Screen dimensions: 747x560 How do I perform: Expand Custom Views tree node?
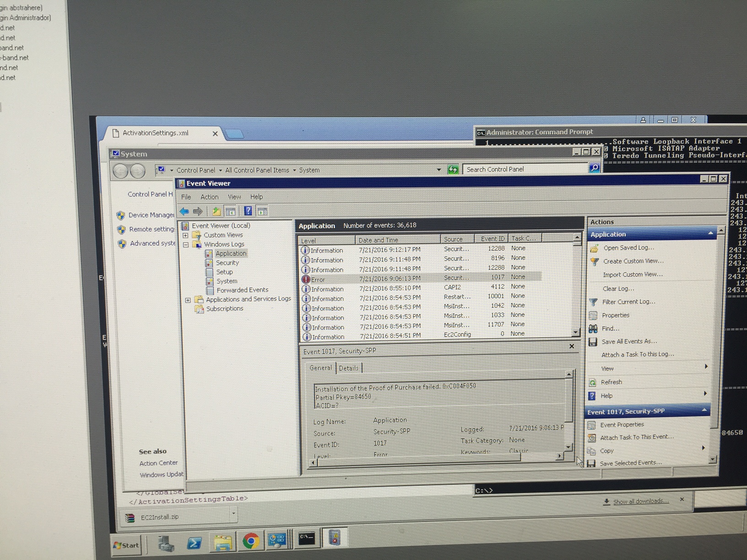pyautogui.click(x=186, y=235)
